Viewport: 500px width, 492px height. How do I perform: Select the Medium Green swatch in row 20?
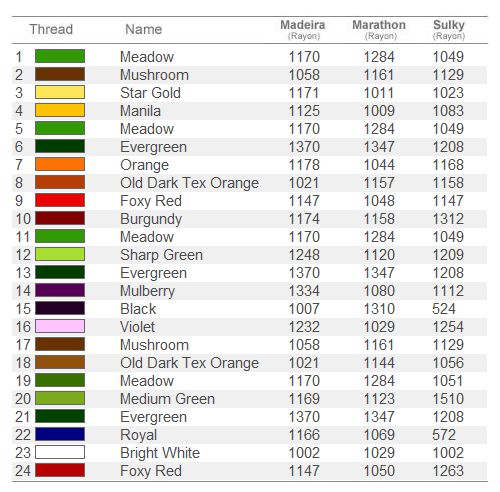pos(60,398)
